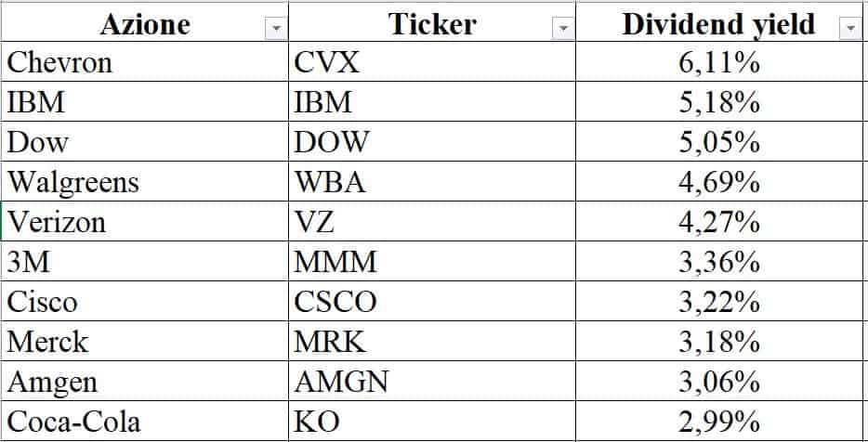Select the Dow name cell
The image size is (868, 442).
(x=144, y=142)
